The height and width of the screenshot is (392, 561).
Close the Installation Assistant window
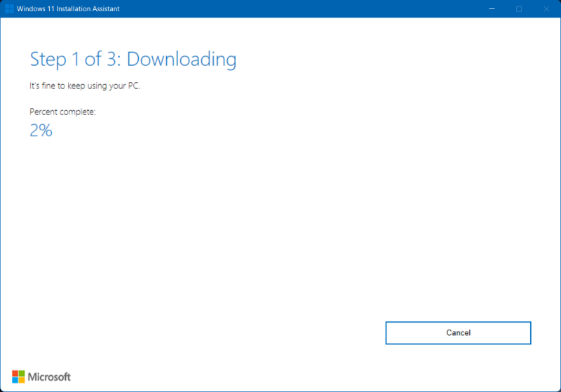click(545, 8)
